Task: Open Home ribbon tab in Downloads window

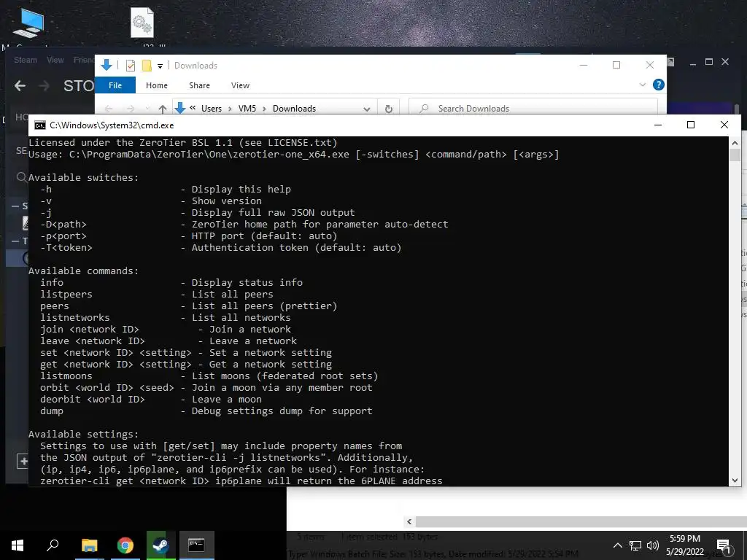Action: pos(157,85)
